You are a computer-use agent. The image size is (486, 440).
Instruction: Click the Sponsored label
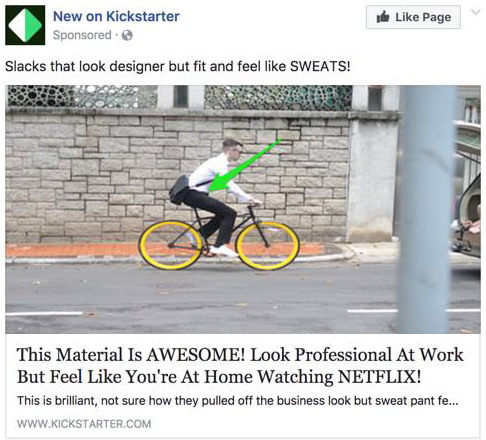click(x=82, y=35)
